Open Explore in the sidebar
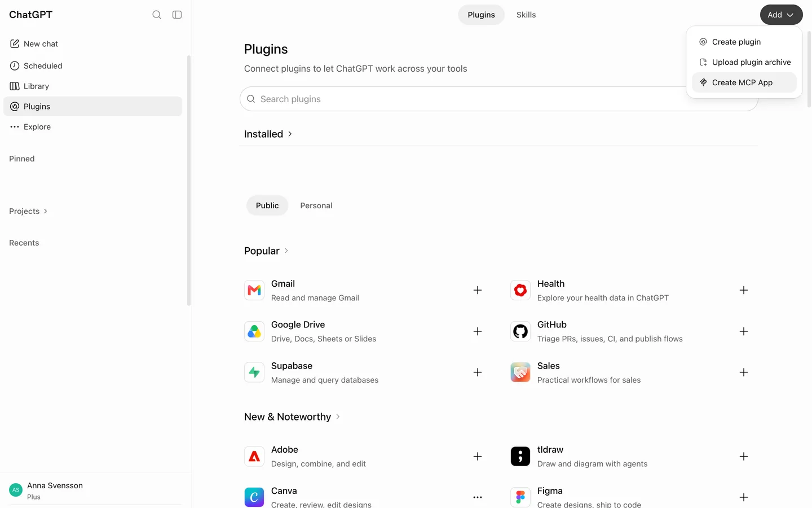 [x=92, y=126]
